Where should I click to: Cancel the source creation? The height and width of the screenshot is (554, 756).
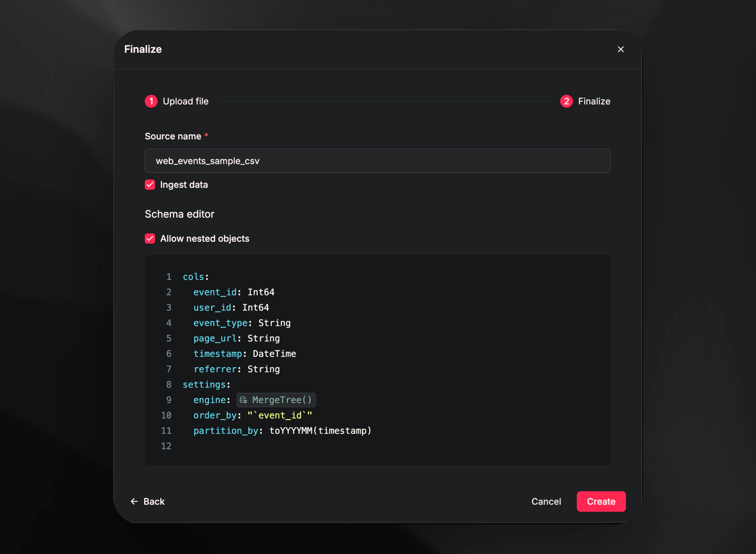click(x=546, y=501)
